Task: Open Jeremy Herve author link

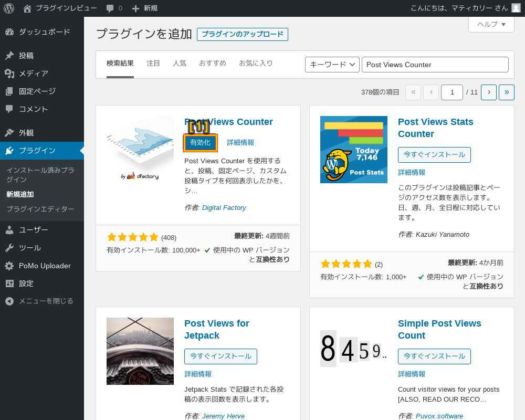Action: tap(223, 416)
